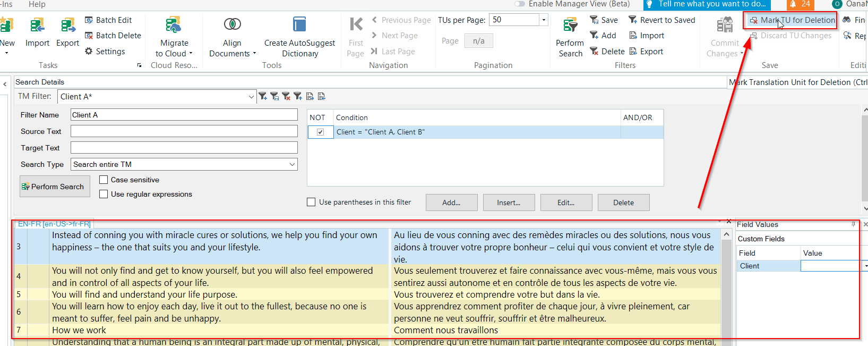Click the Export translation memory icon
The width and height of the screenshot is (868, 346).
pos(67,25)
